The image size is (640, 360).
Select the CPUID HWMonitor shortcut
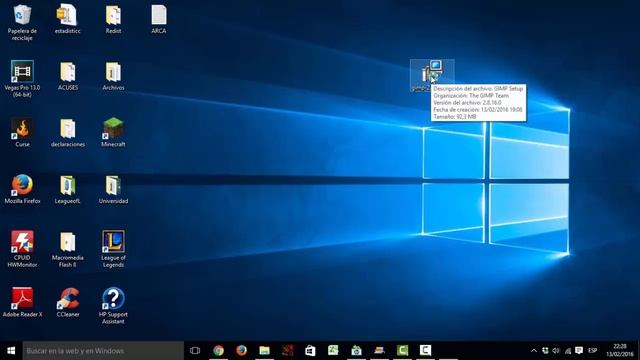click(x=22, y=249)
